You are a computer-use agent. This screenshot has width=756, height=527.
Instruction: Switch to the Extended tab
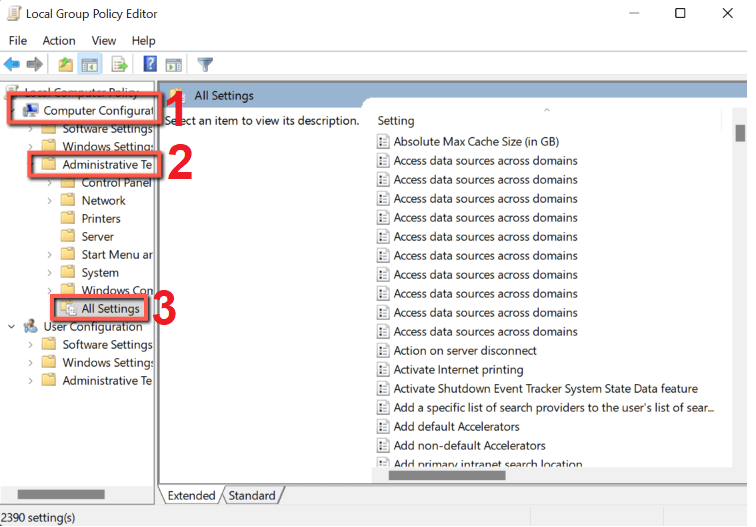click(x=191, y=496)
